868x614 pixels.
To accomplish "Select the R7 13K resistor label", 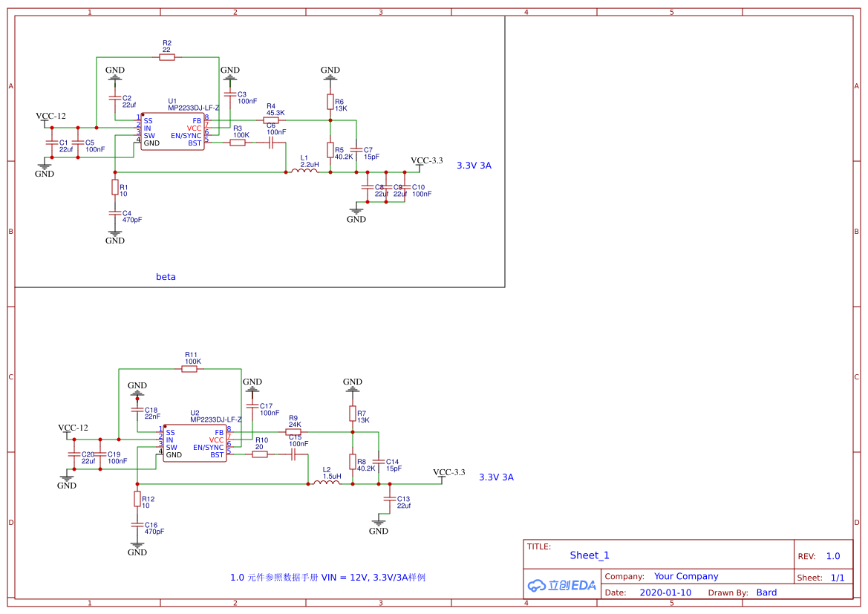I will click(x=363, y=417).
